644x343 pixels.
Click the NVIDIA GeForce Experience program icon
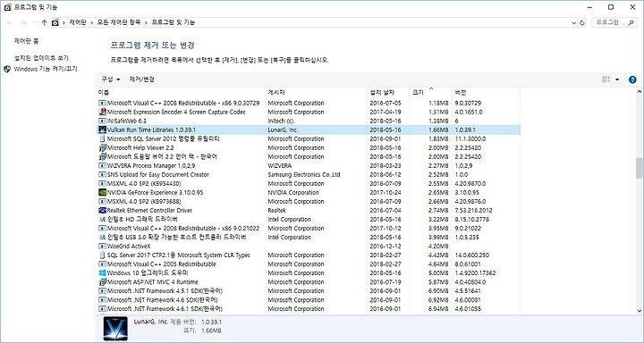tap(102, 192)
